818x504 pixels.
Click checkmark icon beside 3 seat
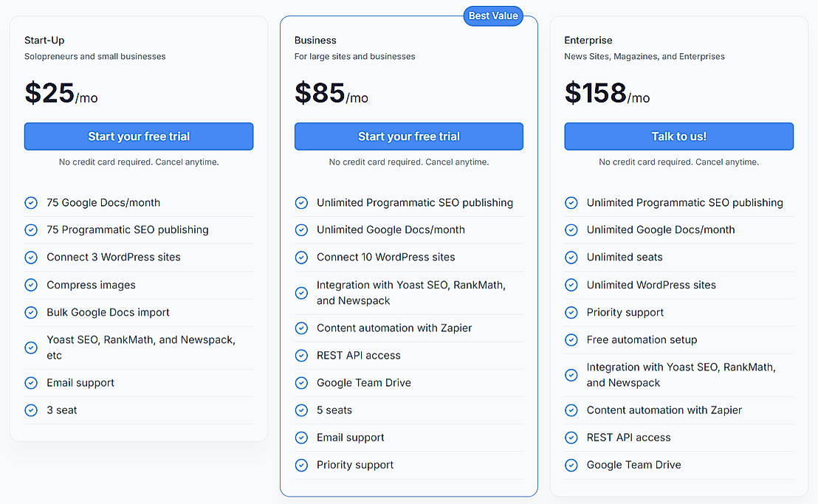click(x=31, y=411)
